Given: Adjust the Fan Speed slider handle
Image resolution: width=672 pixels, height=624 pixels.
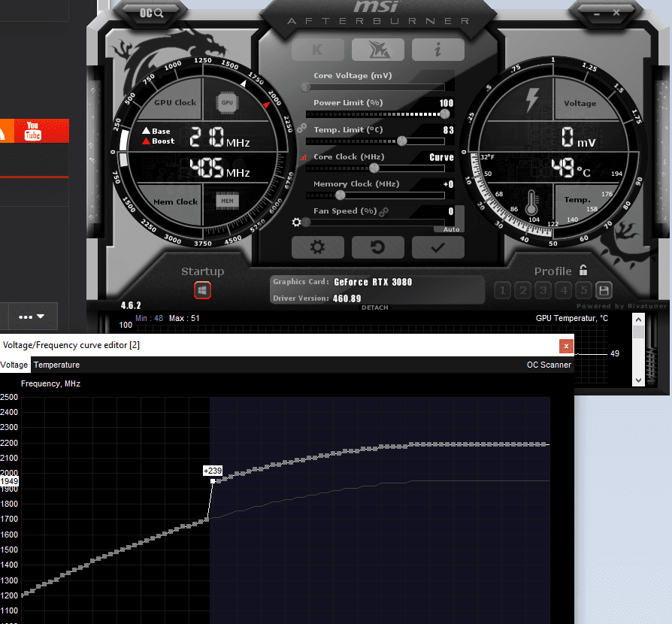Looking at the screenshot, I should click(x=306, y=222).
